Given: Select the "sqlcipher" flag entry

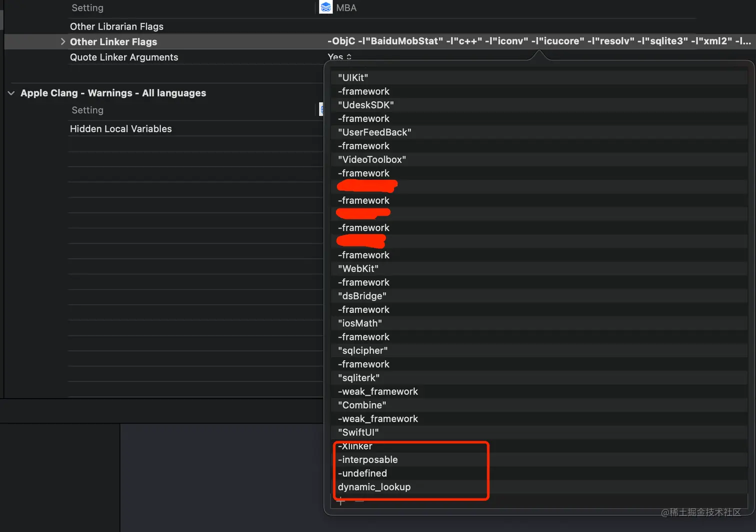Looking at the screenshot, I should (539, 351).
